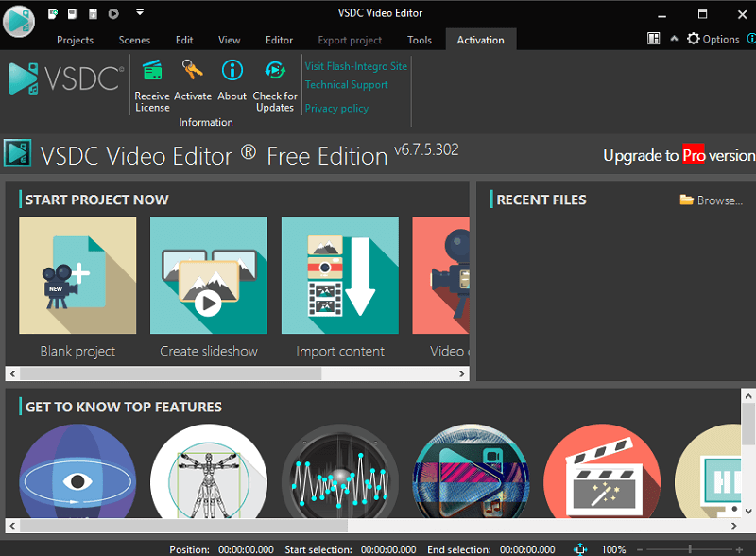This screenshot has width=756, height=556.
Task: Follow the Visit Flash-Integro Site link
Action: [356, 66]
